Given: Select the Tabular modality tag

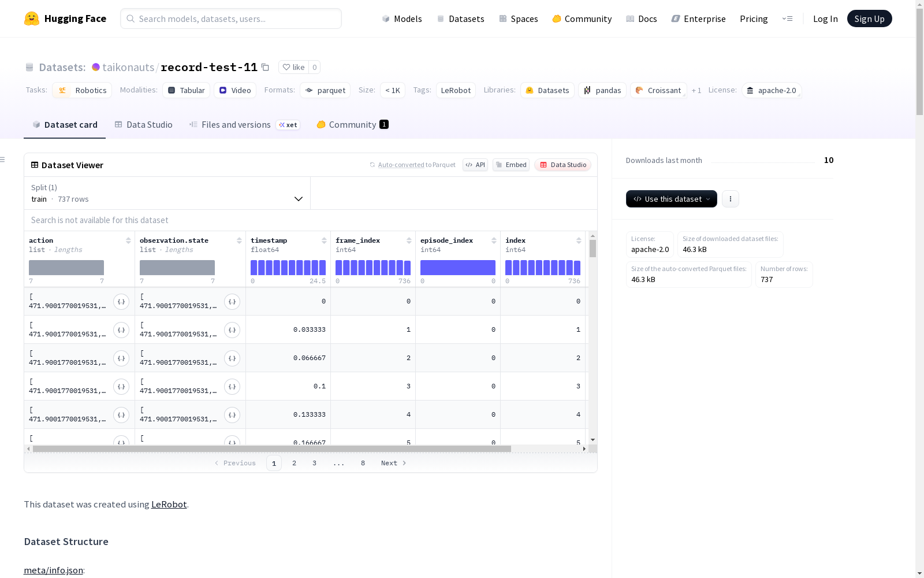Looking at the screenshot, I should 186,90.
